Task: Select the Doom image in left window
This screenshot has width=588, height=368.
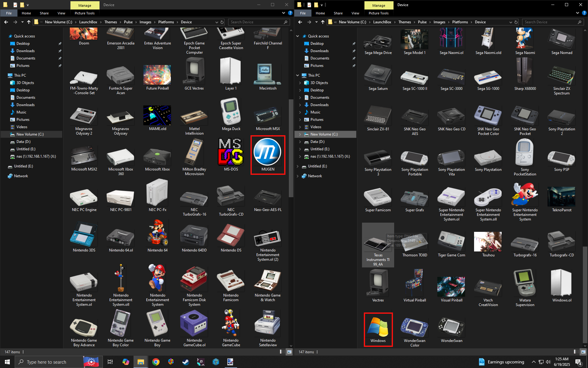Action: [84, 37]
